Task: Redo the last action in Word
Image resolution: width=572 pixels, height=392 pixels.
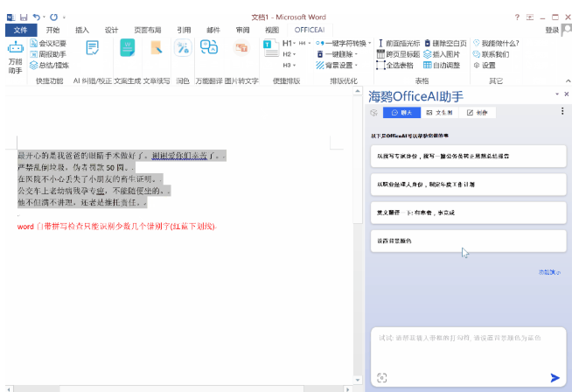Action: (x=54, y=17)
